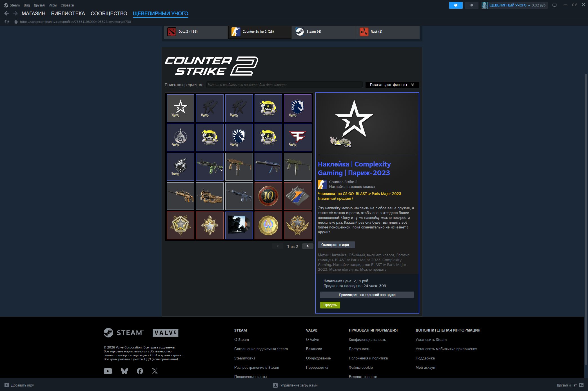The height and width of the screenshot is (391, 588).
Task: Click the download icon beside Управление загрузками
Action: [x=275, y=385]
